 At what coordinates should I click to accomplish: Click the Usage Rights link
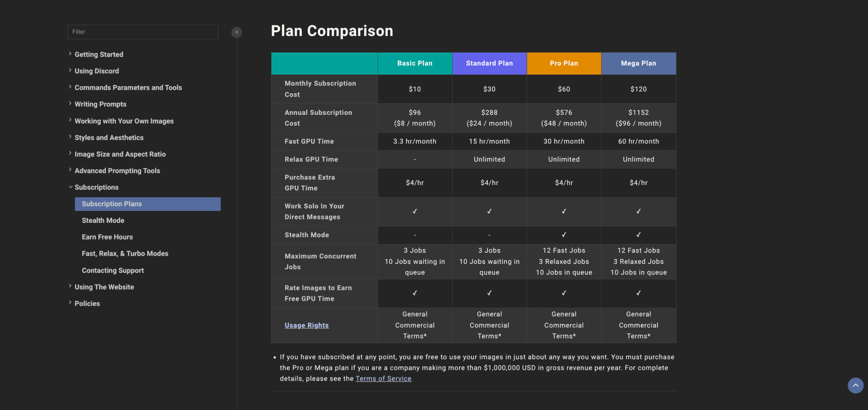click(x=306, y=325)
